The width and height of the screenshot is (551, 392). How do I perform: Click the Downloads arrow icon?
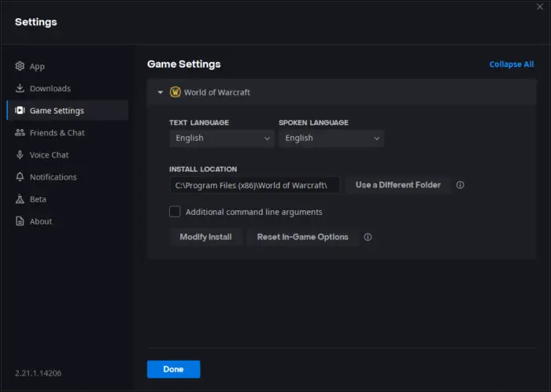coord(20,88)
